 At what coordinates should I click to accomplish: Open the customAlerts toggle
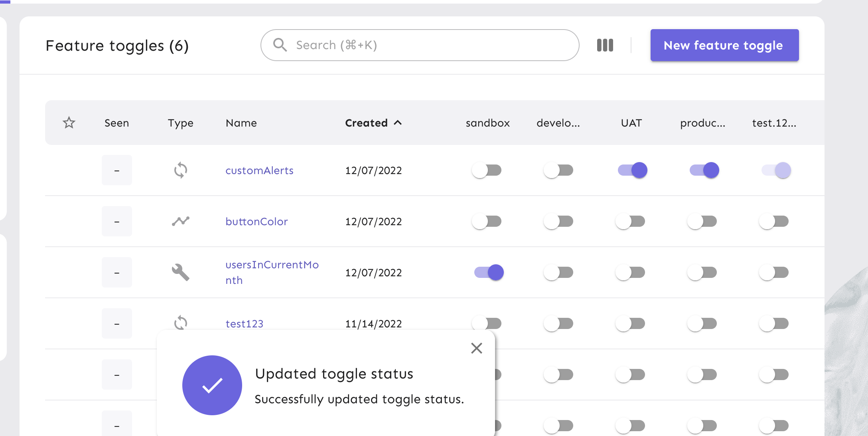(x=259, y=170)
